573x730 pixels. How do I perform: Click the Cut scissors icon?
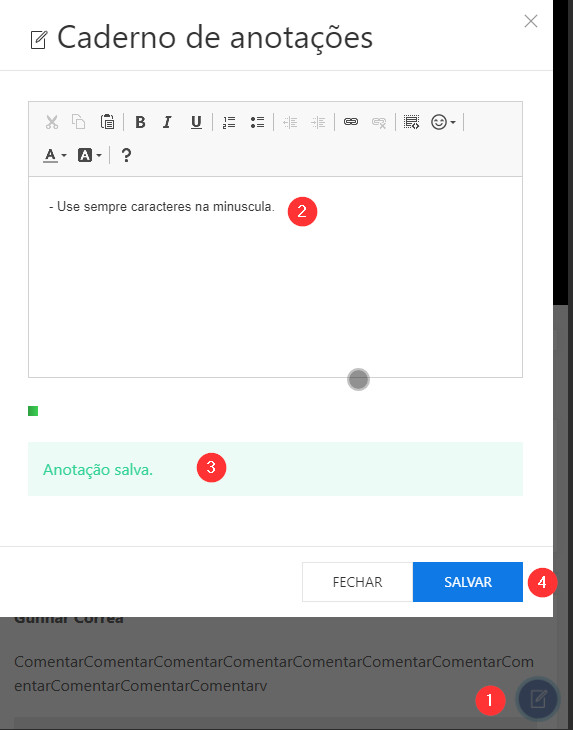52,122
